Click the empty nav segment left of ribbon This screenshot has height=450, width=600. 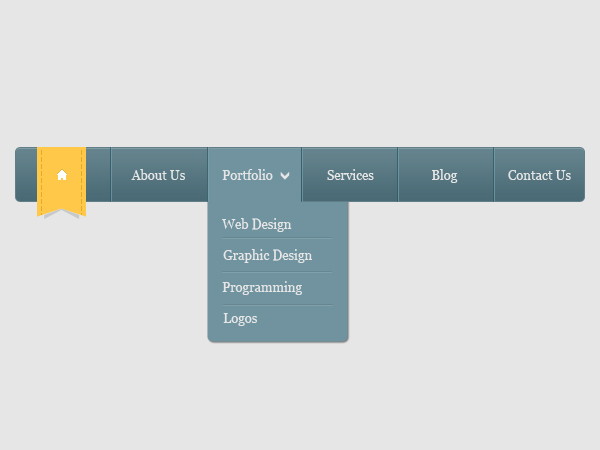(x=26, y=174)
